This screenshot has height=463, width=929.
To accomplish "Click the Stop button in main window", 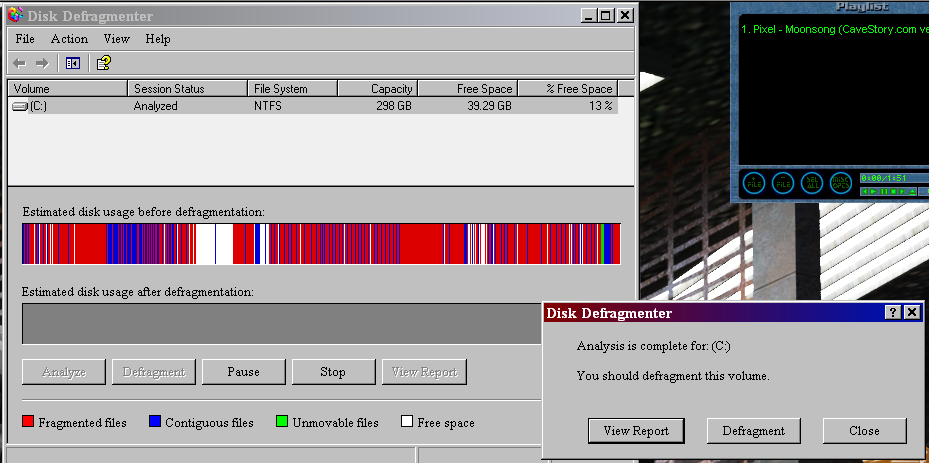I will [x=333, y=372].
